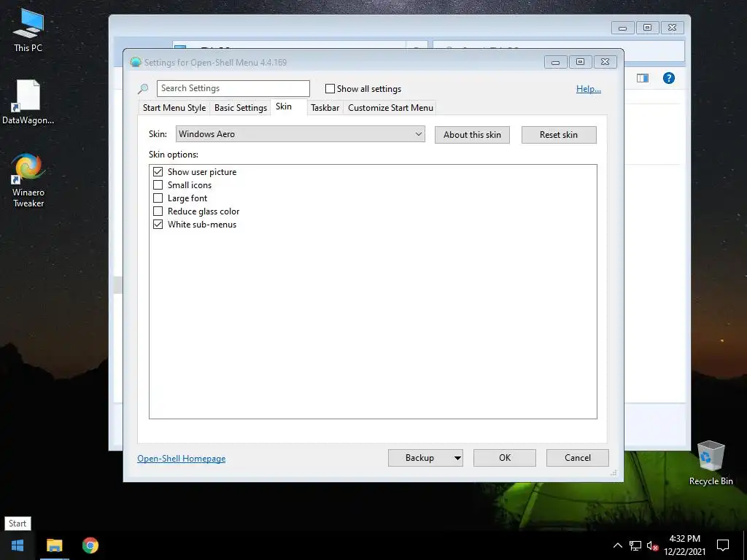Click Reset skin button
This screenshot has width=747, height=560.
(559, 135)
